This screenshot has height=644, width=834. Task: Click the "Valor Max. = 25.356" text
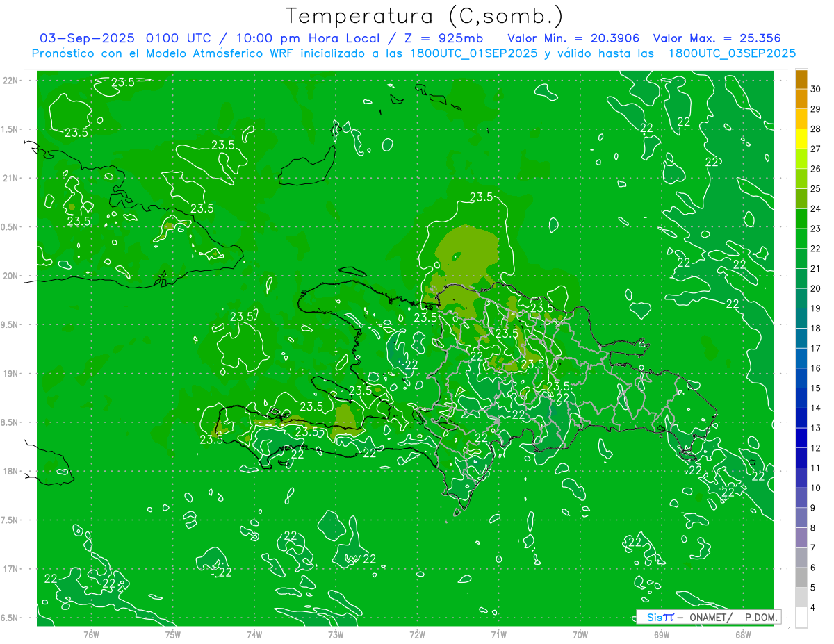[x=717, y=38]
